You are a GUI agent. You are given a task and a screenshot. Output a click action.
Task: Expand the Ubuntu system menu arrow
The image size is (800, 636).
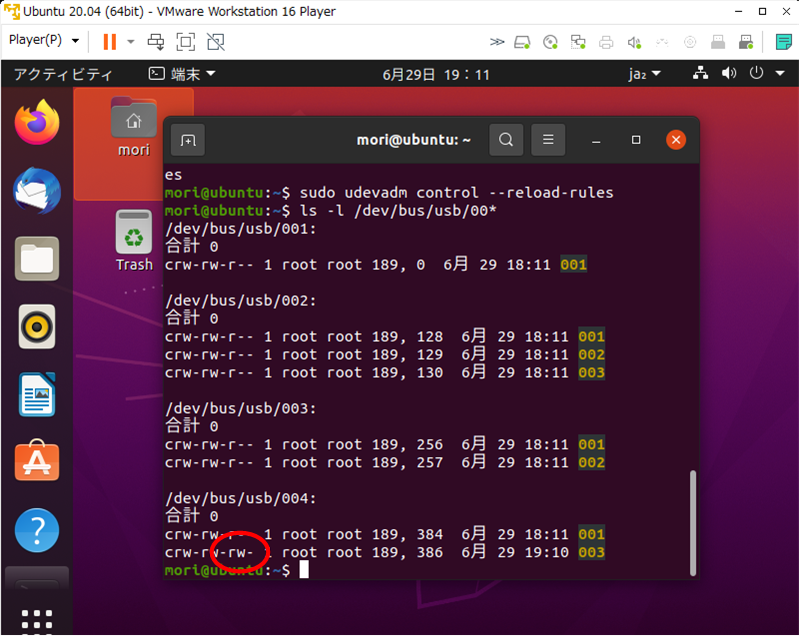click(x=780, y=73)
